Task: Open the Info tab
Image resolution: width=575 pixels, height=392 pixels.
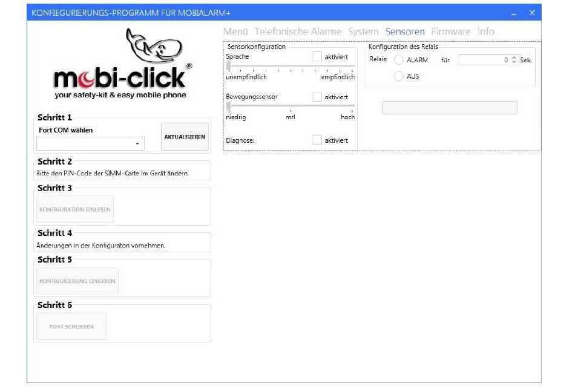Action: [x=485, y=31]
